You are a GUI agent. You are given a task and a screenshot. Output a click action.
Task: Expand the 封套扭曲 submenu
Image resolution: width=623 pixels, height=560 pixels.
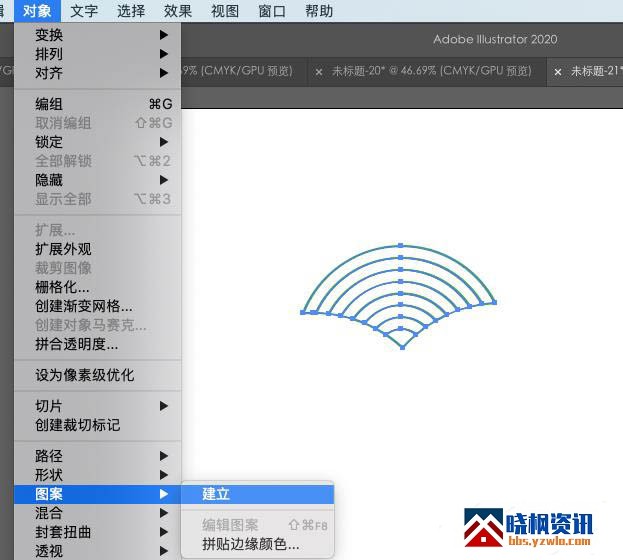63,532
